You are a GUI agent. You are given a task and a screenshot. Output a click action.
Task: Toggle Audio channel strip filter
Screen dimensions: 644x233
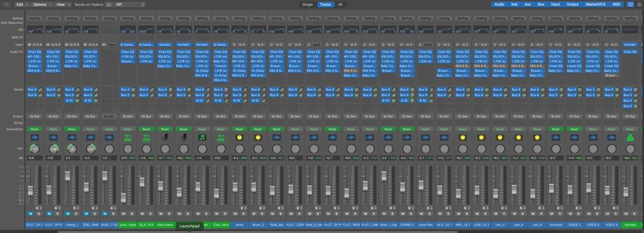(x=499, y=4)
